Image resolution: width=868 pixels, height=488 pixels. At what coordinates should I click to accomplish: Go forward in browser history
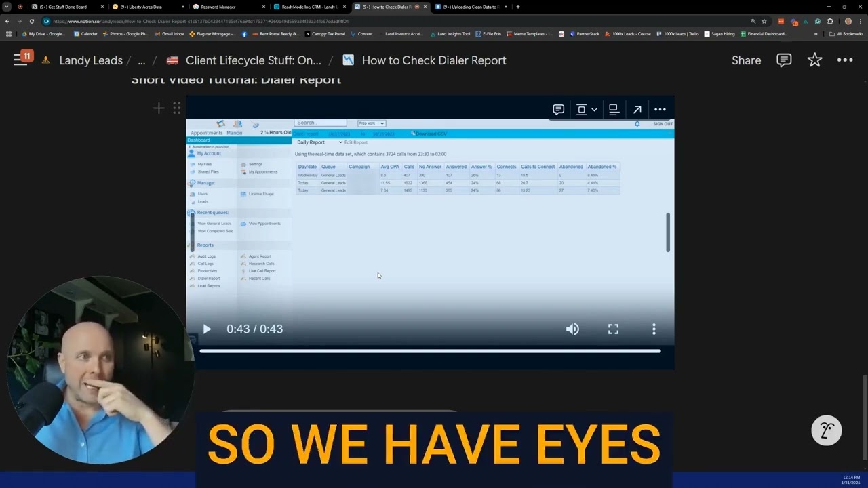pos(19,21)
